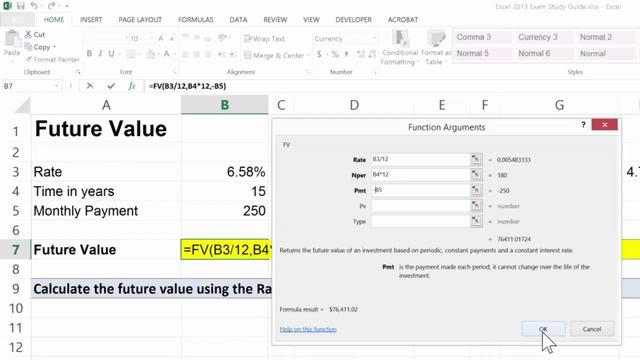Click the Increase Indent icon
Image resolution: width=640 pixels, height=360 pixels.
[233, 54]
